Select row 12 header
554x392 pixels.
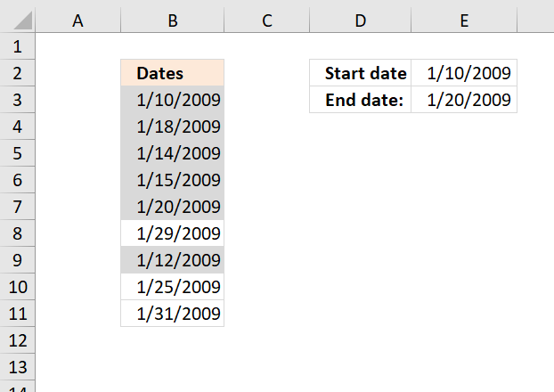[17, 340]
